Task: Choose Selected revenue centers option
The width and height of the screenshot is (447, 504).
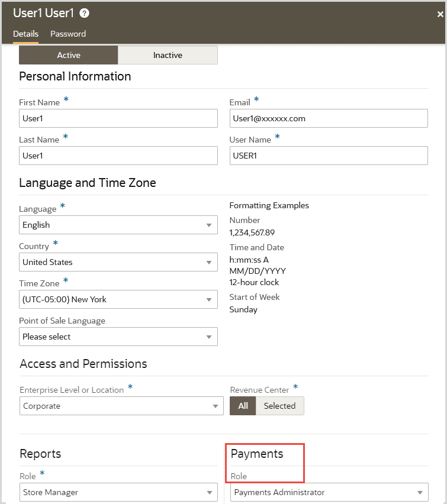Action: tap(279, 406)
